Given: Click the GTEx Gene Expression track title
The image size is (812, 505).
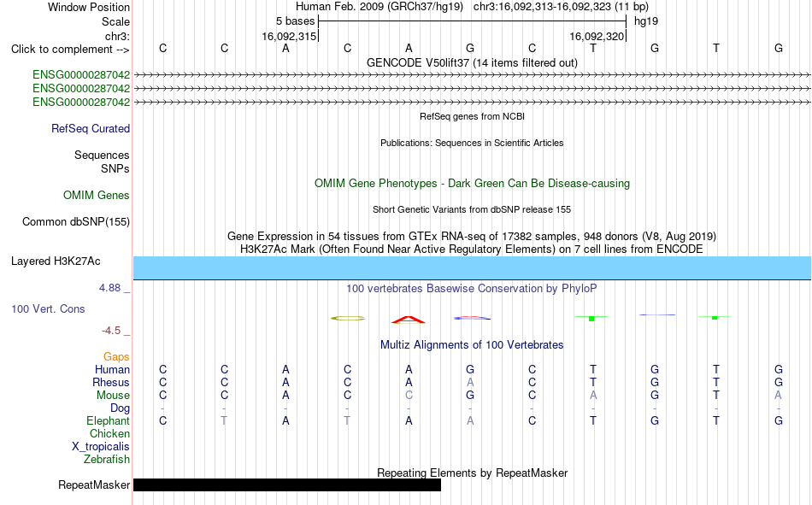Looking at the screenshot, I should pos(472,236).
